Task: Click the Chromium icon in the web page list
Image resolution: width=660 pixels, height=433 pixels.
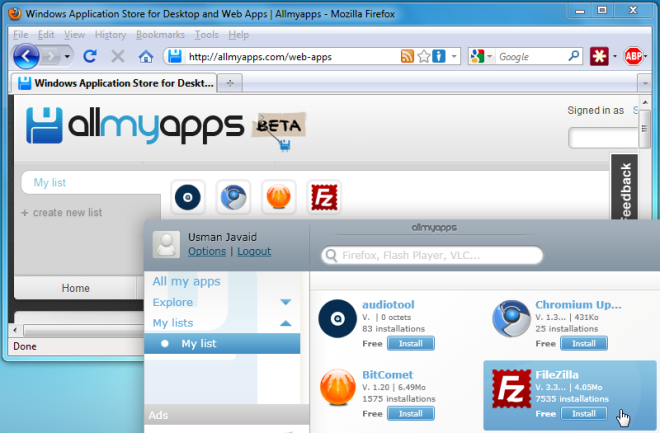Action: pos(233,197)
